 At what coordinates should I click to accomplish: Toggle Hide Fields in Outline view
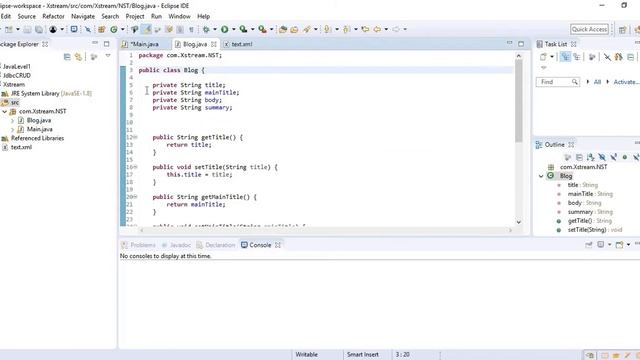[602, 157]
